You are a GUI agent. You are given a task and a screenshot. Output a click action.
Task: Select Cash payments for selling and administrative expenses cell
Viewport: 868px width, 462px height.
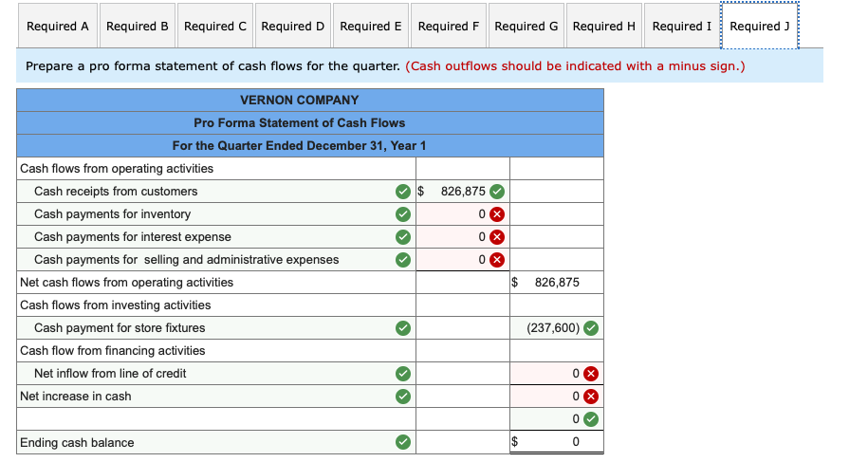(216, 260)
